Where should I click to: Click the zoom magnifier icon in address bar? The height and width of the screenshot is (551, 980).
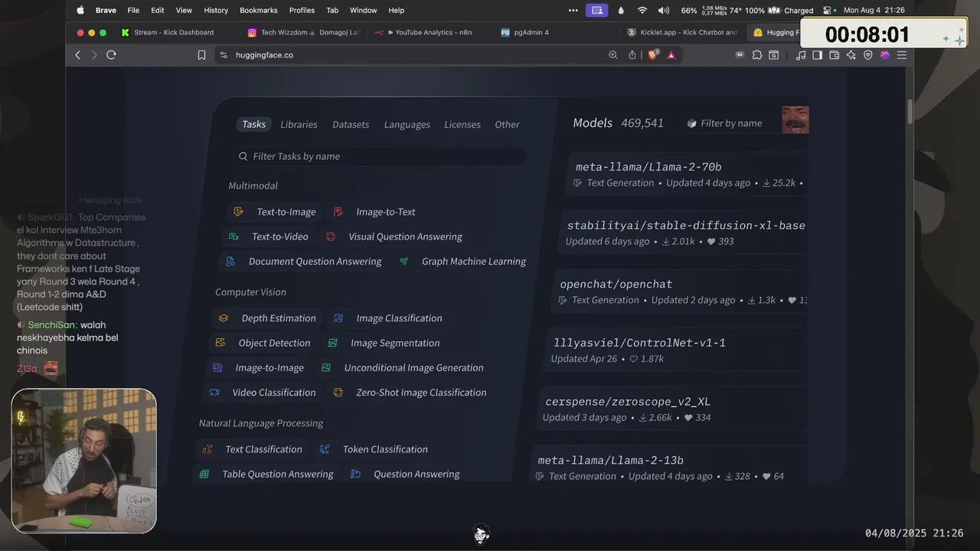pos(612,55)
